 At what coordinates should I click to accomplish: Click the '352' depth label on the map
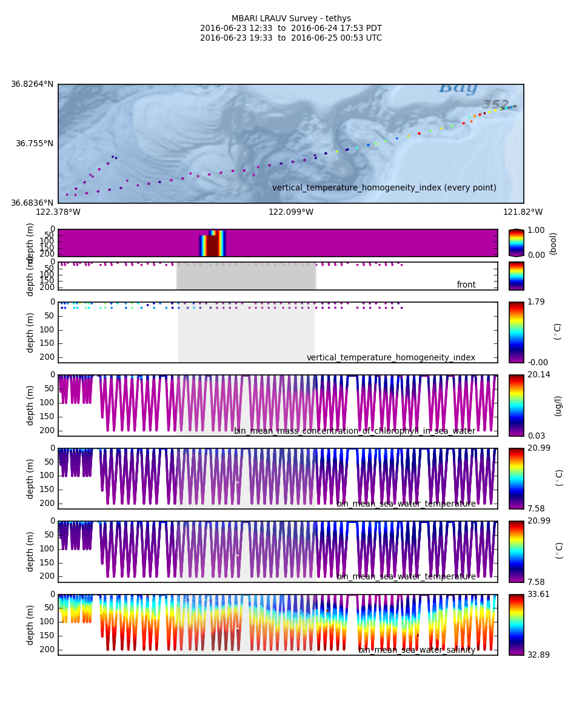(495, 104)
